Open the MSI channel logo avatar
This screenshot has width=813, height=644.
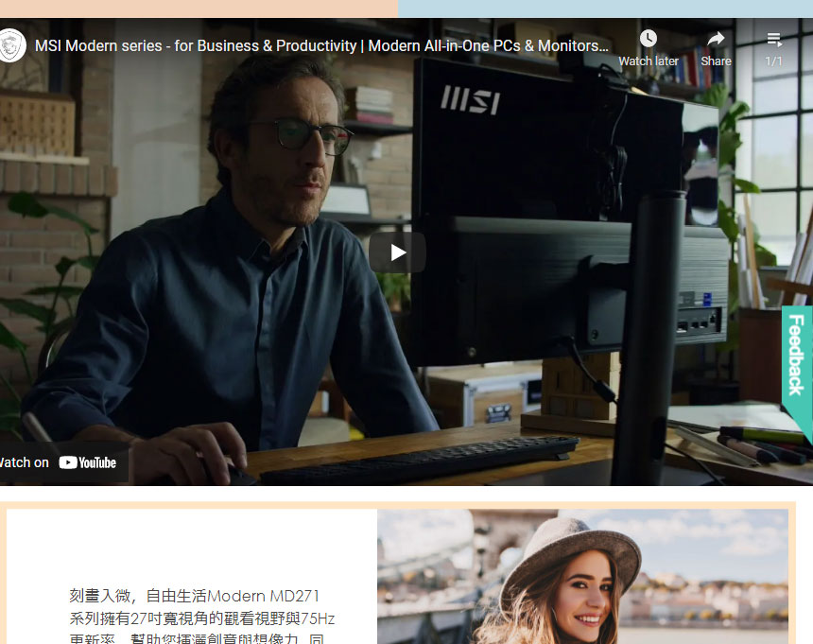click(x=11, y=45)
